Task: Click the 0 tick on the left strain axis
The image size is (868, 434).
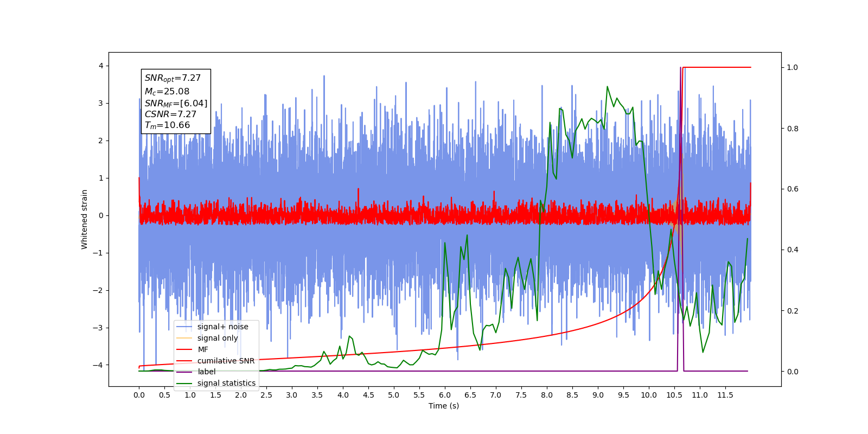Action: [101, 215]
